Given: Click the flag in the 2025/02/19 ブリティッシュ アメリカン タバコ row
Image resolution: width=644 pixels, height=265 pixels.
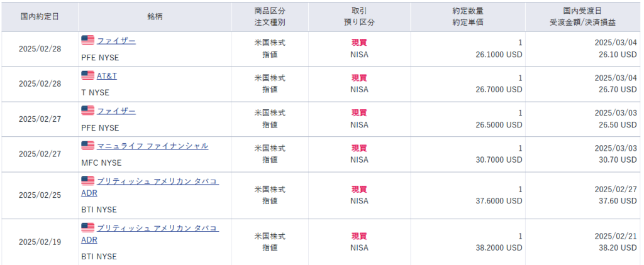Looking at the screenshot, I should click(x=87, y=227).
